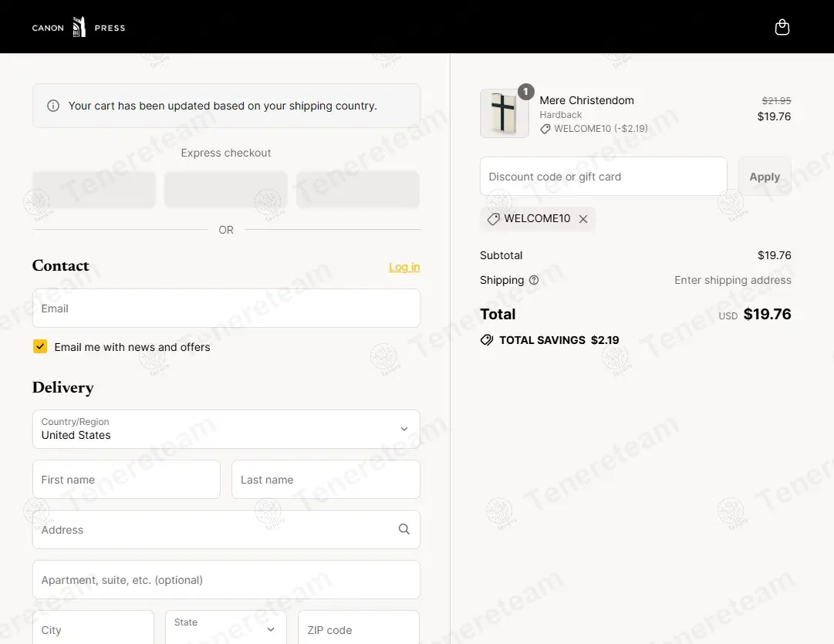This screenshot has width=834, height=644.
Task: Click the info icon in cart notice
Action: point(53,106)
